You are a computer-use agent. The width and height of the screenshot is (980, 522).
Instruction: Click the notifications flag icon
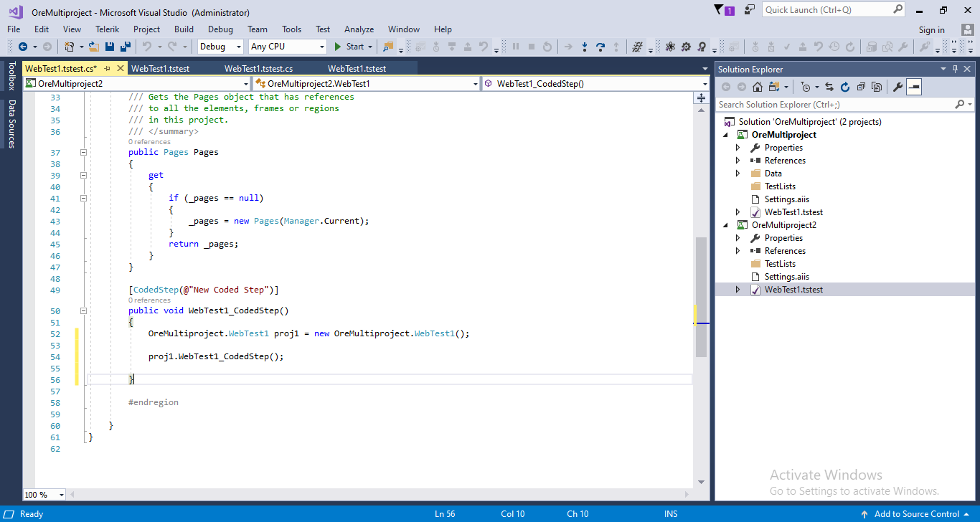720,10
